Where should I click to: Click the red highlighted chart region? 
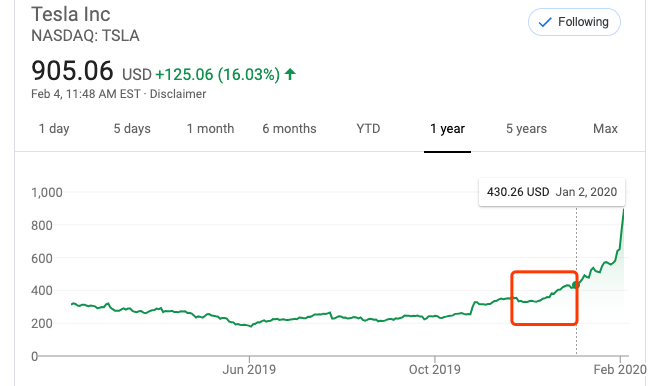[544, 298]
